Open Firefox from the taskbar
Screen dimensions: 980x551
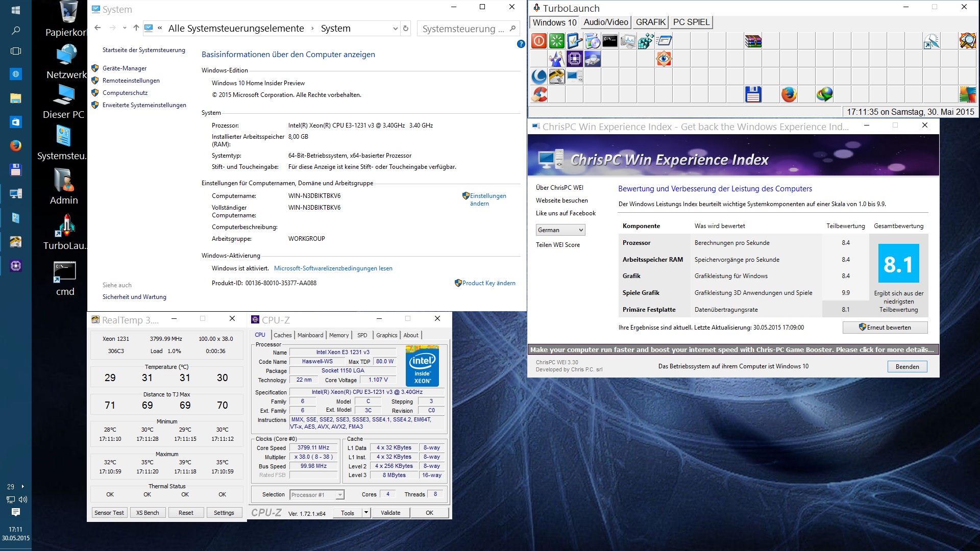(15, 146)
